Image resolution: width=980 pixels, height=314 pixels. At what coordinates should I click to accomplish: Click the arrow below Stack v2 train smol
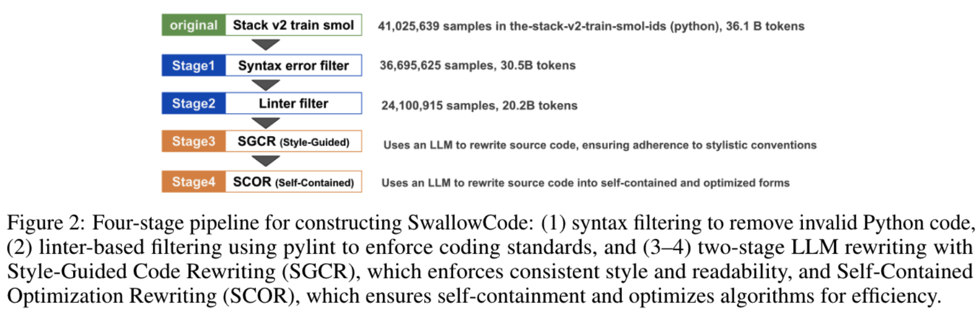pos(266,44)
